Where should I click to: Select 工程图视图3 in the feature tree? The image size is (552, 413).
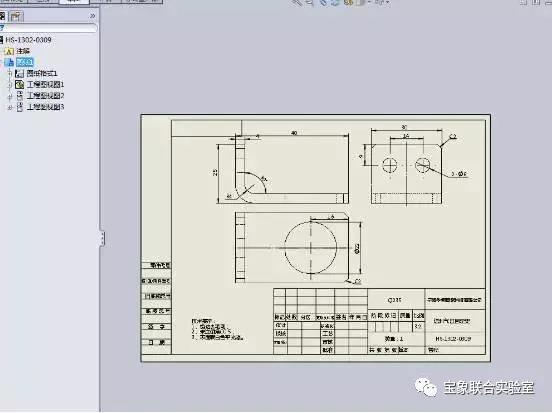45,106
